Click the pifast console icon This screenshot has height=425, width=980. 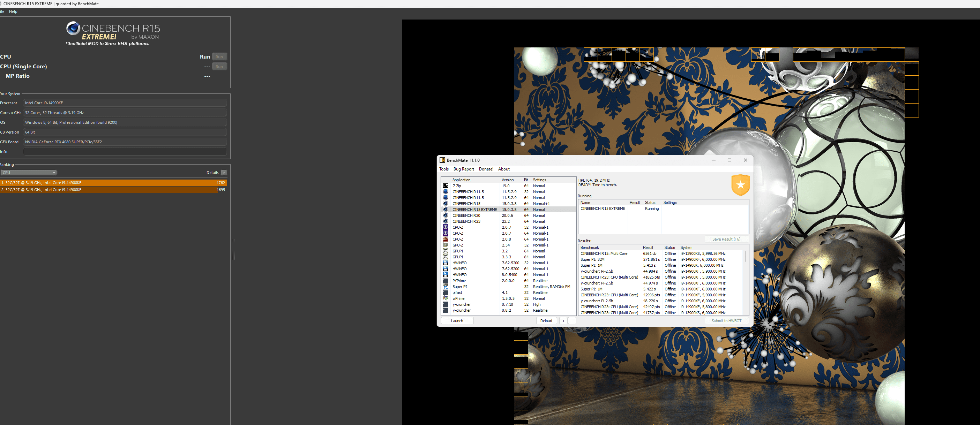[x=446, y=293]
